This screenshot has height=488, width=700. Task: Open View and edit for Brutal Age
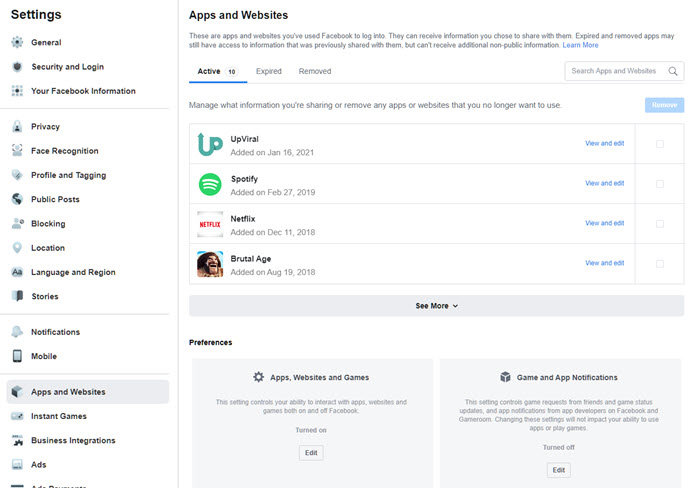click(x=604, y=263)
